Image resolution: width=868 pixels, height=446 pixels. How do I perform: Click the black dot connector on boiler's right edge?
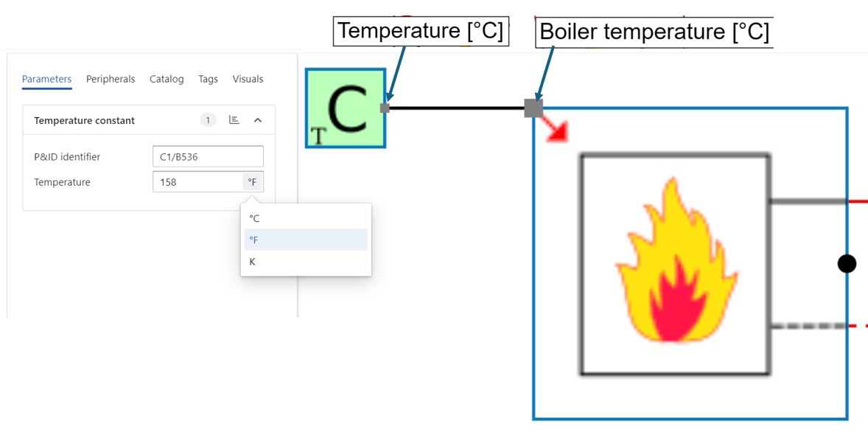click(847, 263)
